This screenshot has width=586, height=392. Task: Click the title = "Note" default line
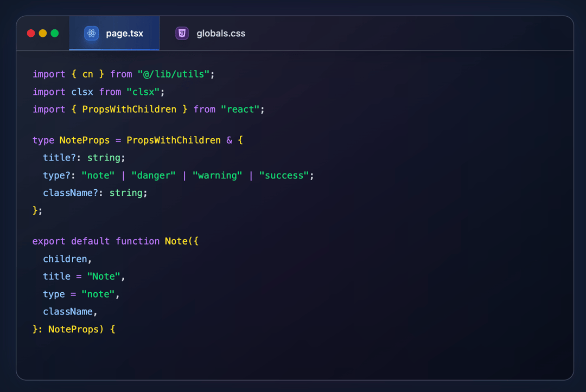click(84, 277)
